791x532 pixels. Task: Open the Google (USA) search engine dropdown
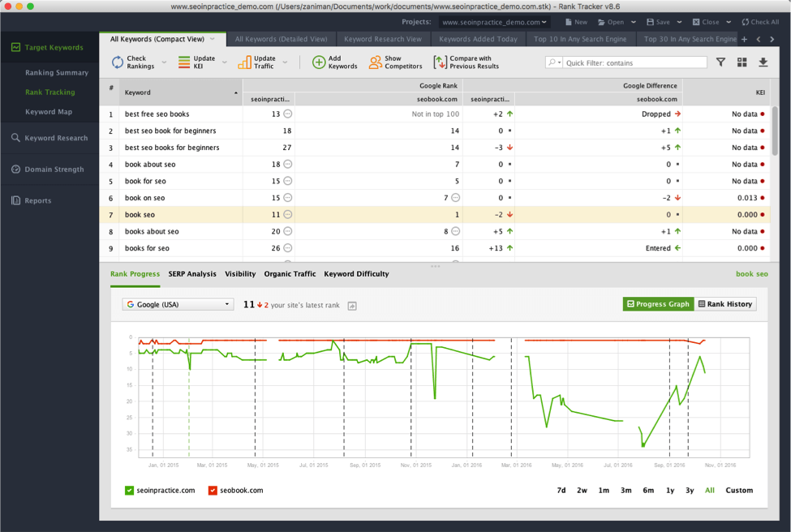(178, 304)
